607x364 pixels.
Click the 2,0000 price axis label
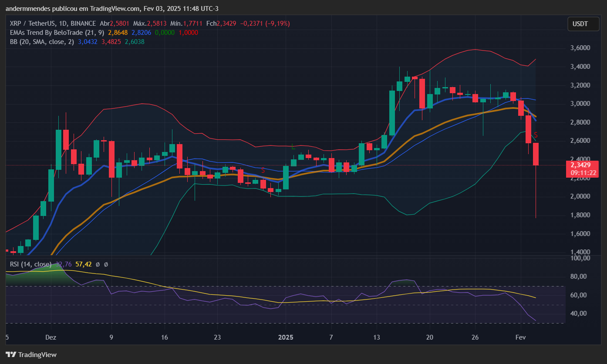point(580,196)
